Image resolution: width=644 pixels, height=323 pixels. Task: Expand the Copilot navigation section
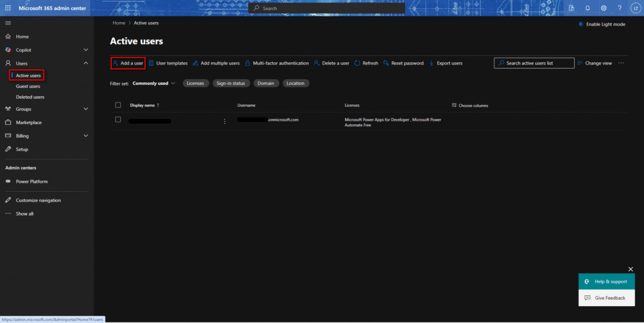(86, 50)
